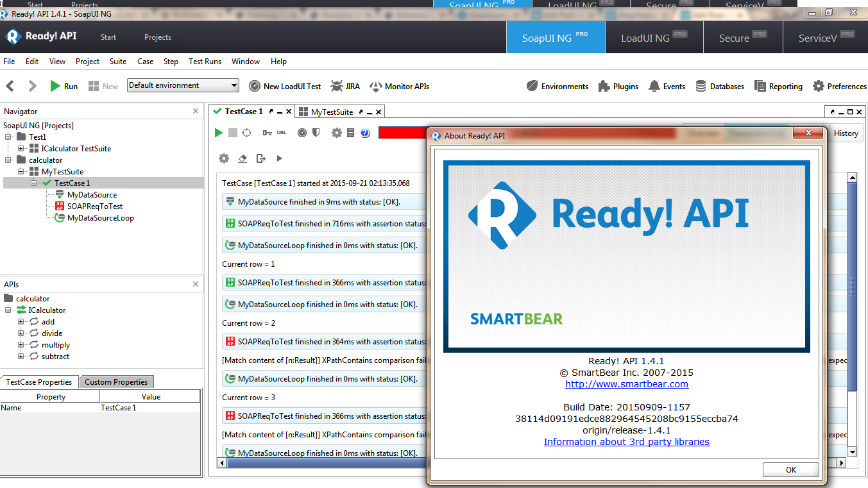Close the Navigator panel
This screenshot has height=488, width=868.
point(196,111)
